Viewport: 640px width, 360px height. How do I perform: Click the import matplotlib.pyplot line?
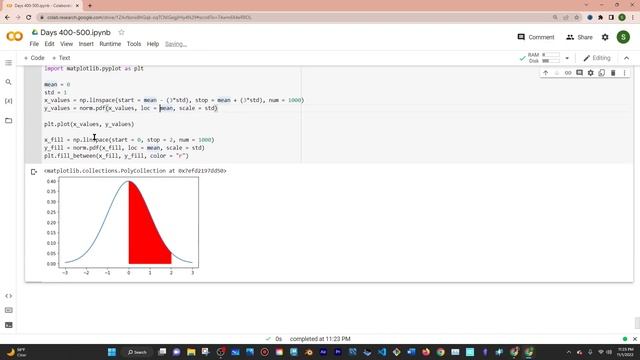[x=94, y=69]
